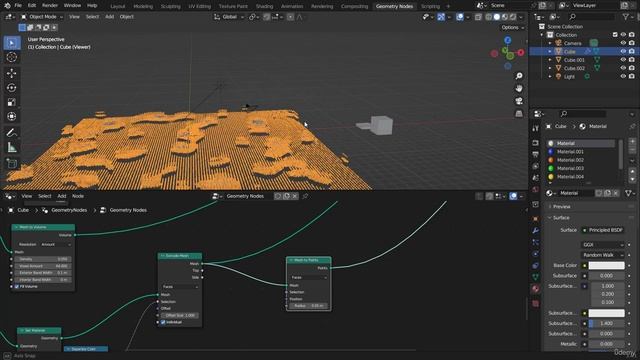
Task: Open the File menu
Action: pos(18,6)
